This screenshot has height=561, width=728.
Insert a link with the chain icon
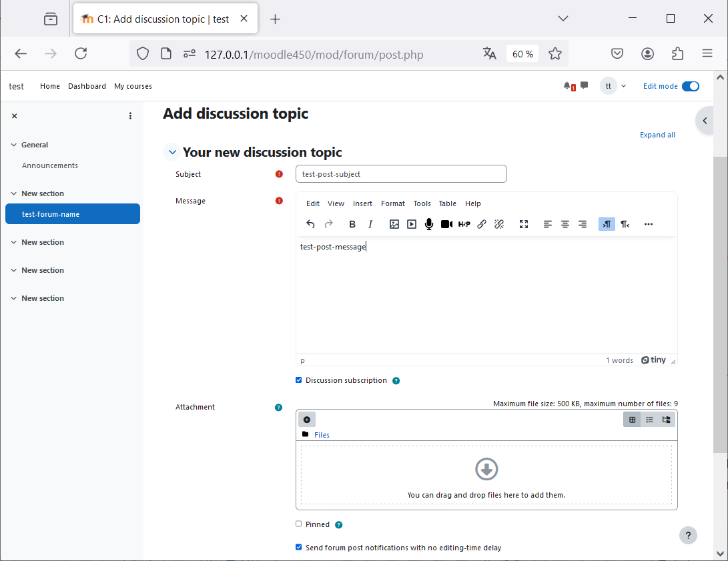click(x=482, y=224)
